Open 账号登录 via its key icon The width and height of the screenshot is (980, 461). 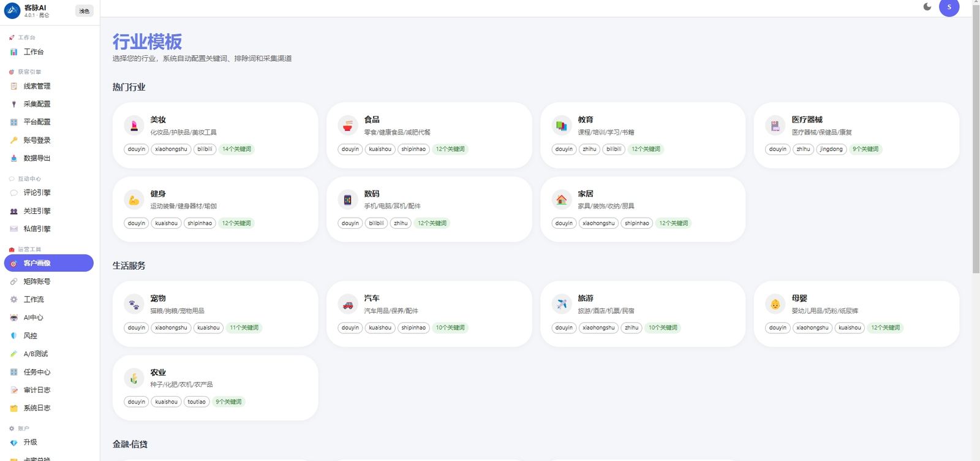[13, 140]
